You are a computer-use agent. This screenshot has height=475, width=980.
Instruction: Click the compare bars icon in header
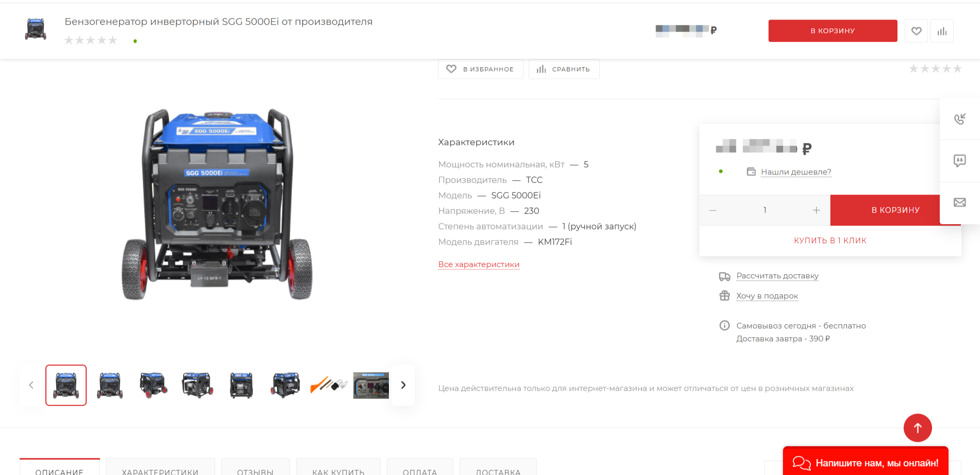(x=942, y=31)
